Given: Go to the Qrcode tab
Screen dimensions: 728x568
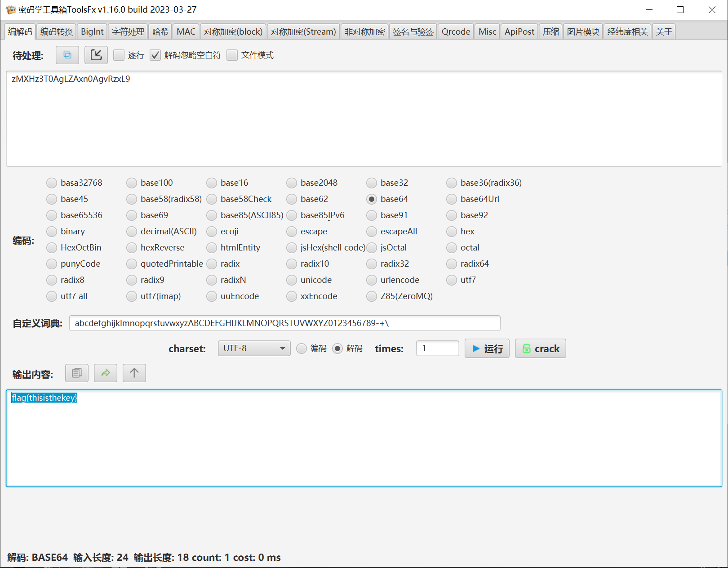Looking at the screenshot, I should (456, 31).
